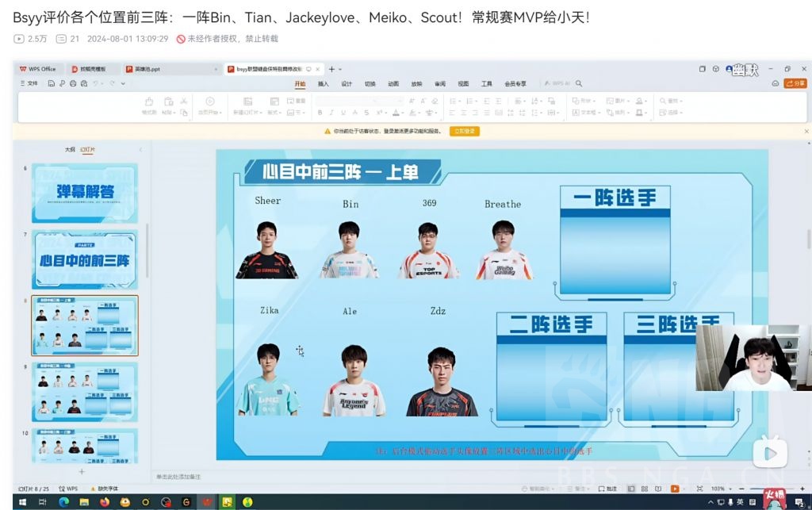This screenshot has height=510, width=812.
Task: Toggle bold formatting
Action: [x=320, y=112]
